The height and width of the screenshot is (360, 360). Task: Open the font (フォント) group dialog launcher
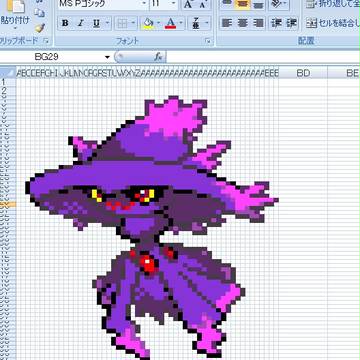pos(209,41)
